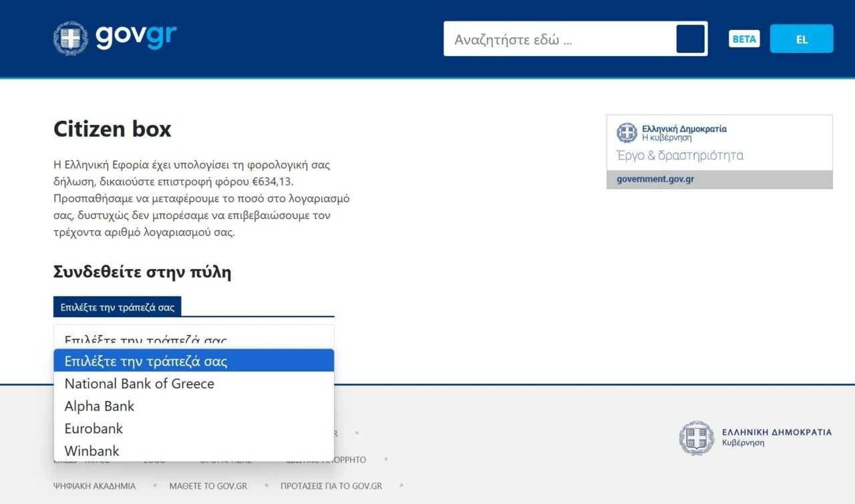This screenshot has width=855, height=504.
Task: Select Alpha Bank from the dropdown
Action: 194,406
